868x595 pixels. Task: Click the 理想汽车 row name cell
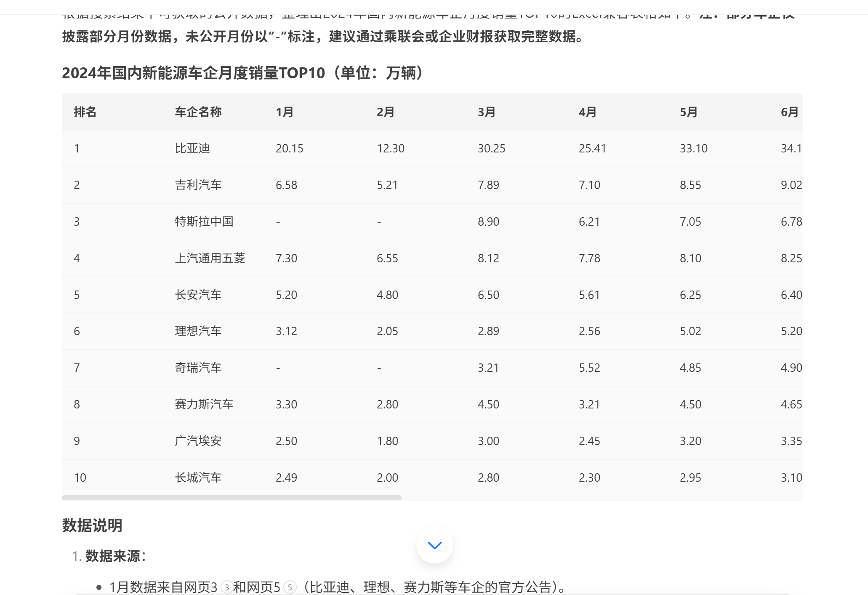point(198,331)
